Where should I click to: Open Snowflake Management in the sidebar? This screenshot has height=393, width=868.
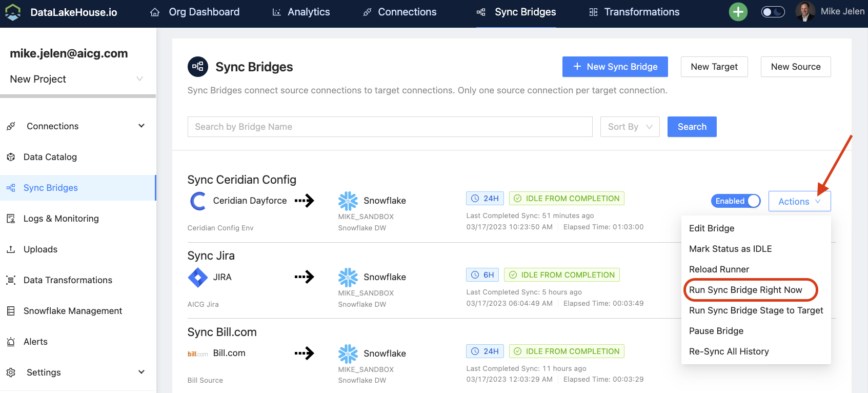coord(72,311)
